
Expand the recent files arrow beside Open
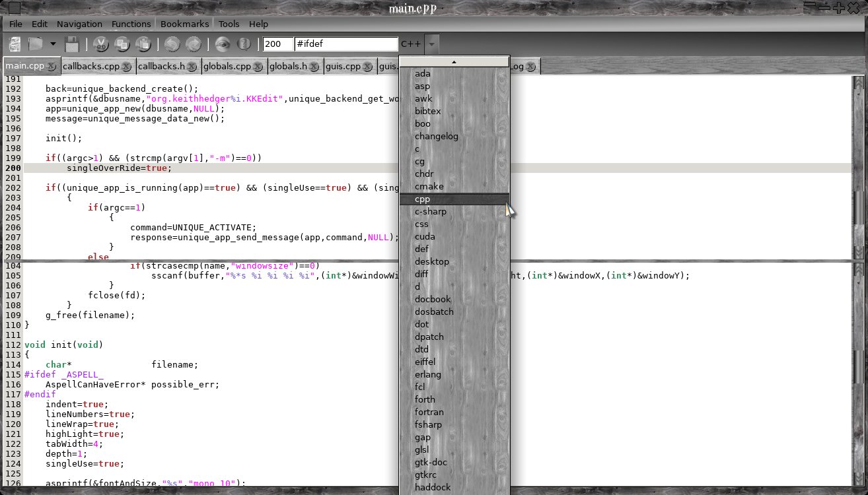53,44
